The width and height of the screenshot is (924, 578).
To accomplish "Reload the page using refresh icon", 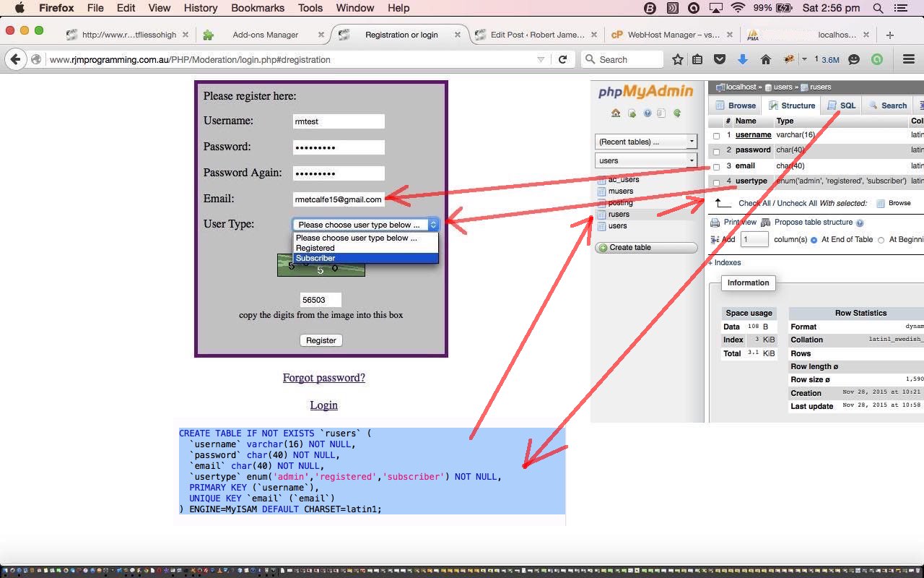I will click(x=563, y=59).
